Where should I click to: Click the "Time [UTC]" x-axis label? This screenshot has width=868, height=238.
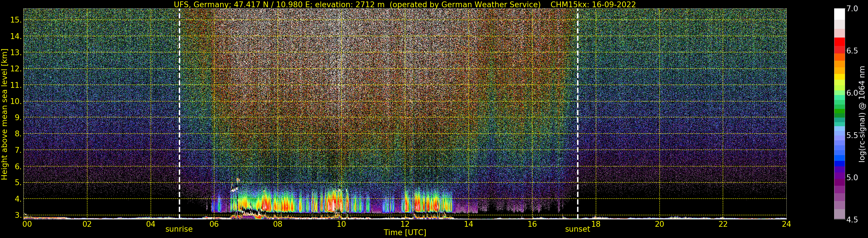coord(405,233)
